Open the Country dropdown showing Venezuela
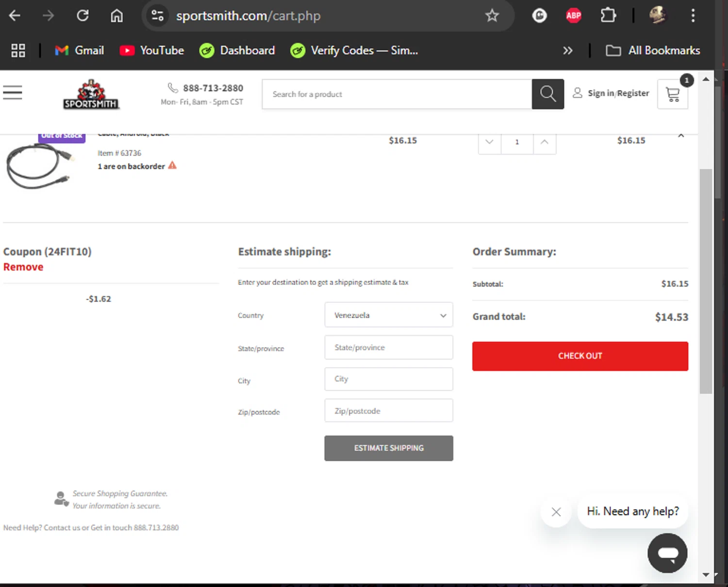 389,315
